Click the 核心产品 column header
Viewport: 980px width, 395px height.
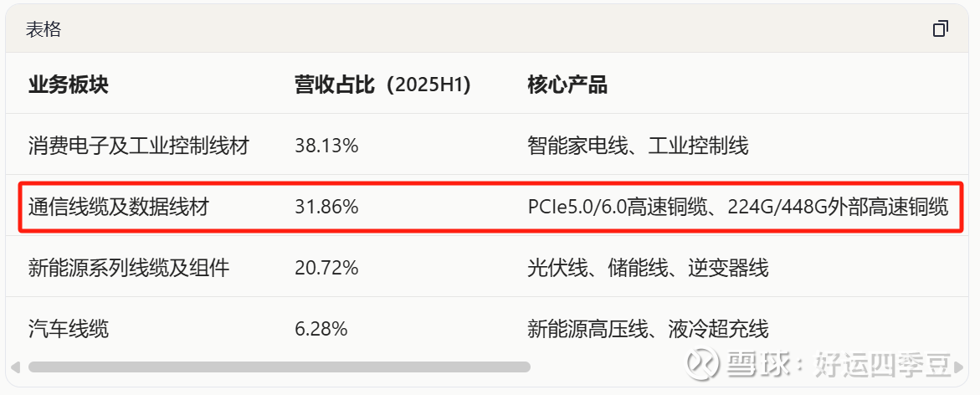click(x=567, y=85)
